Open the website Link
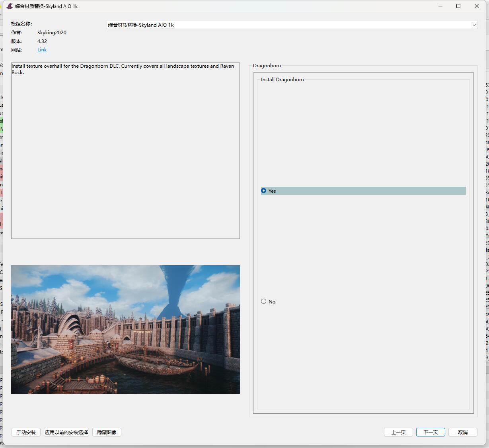Viewport: 489px width, 448px height. [42, 50]
